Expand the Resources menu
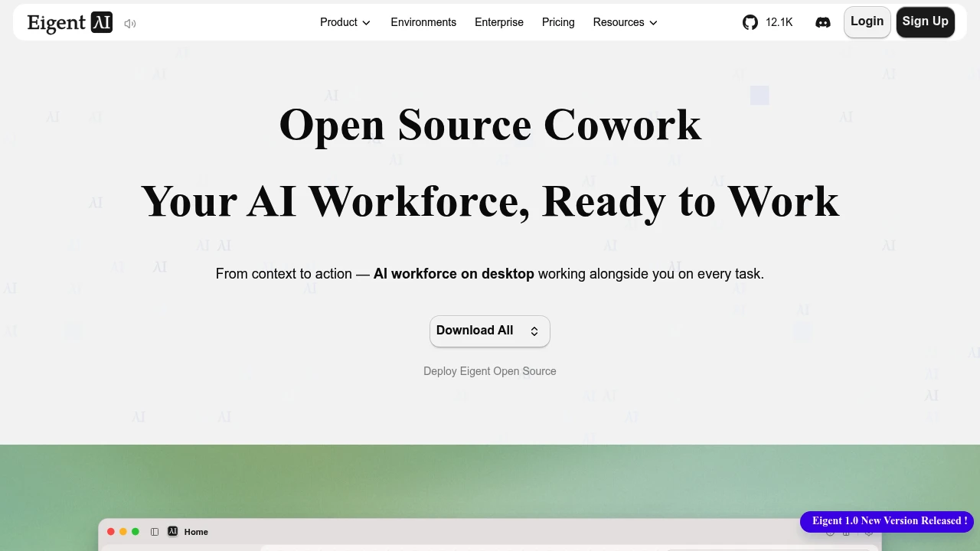980x551 pixels. tap(626, 22)
